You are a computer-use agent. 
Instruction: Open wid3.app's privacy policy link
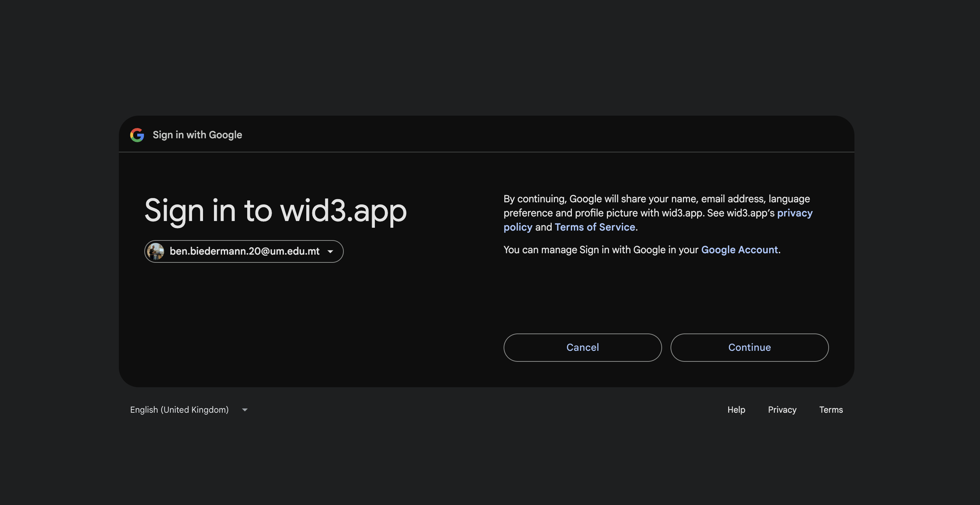[x=794, y=213]
